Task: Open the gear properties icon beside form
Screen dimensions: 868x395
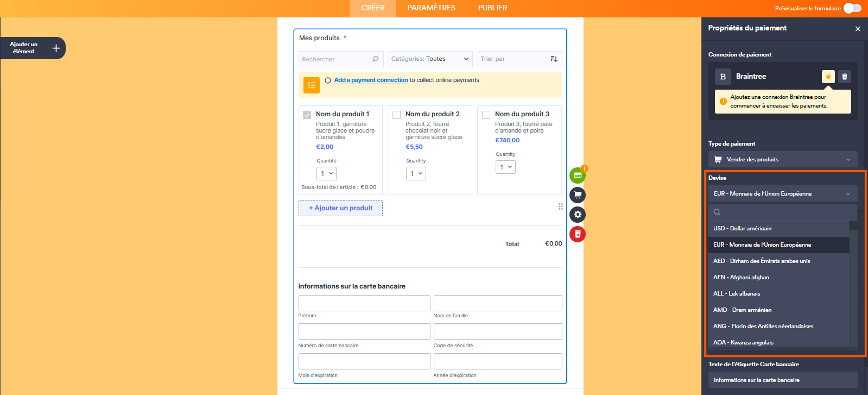Action: [x=578, y=215]
